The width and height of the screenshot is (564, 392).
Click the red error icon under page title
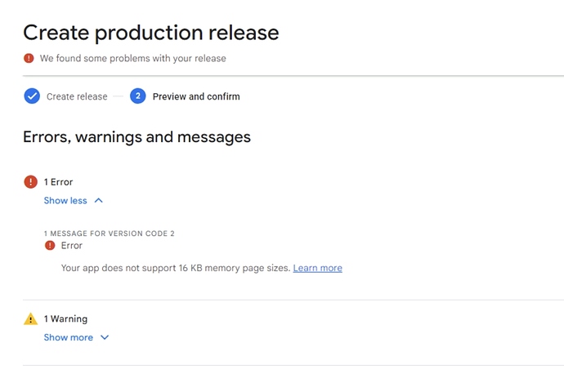pos(29,58)
